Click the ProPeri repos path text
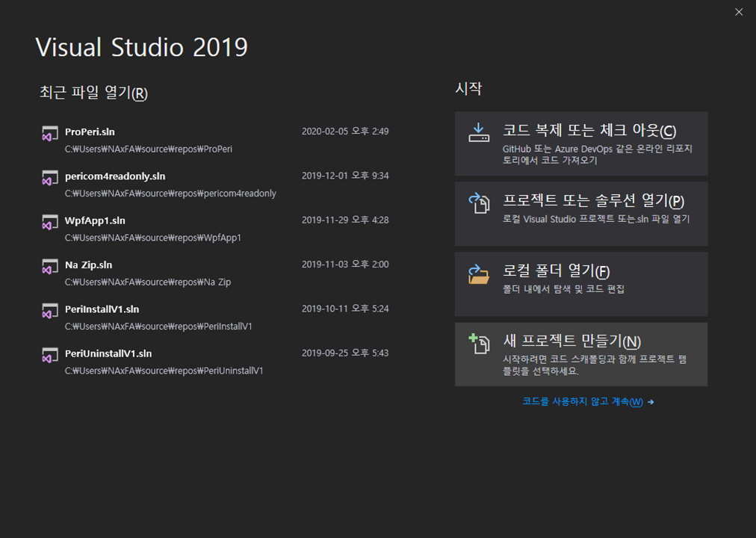 pos(149,149)
